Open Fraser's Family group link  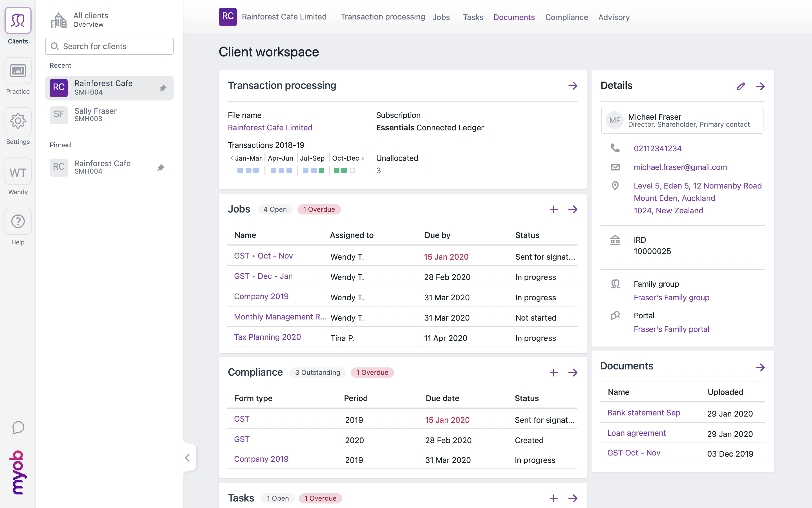pos(671,298)
